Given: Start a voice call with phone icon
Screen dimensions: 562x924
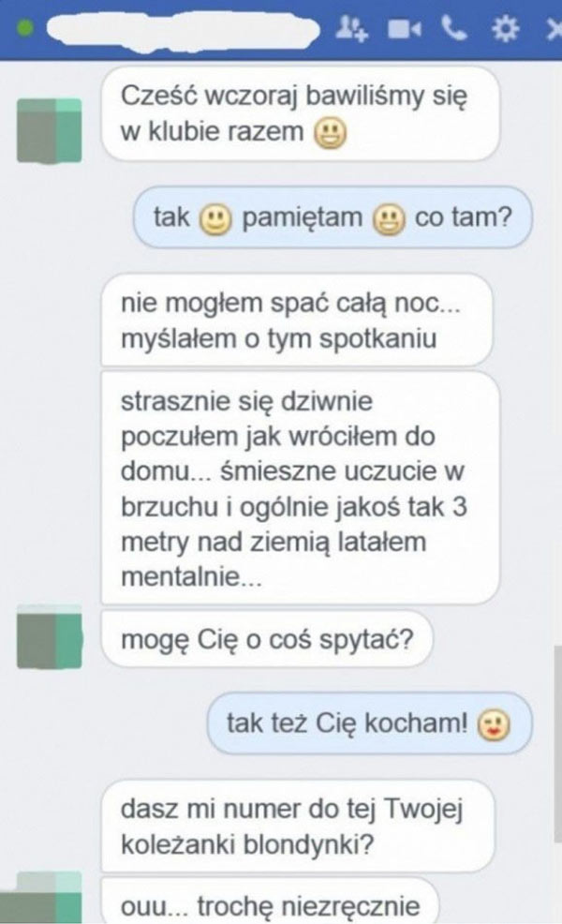Looking at the screenshot, I should 454,28.
